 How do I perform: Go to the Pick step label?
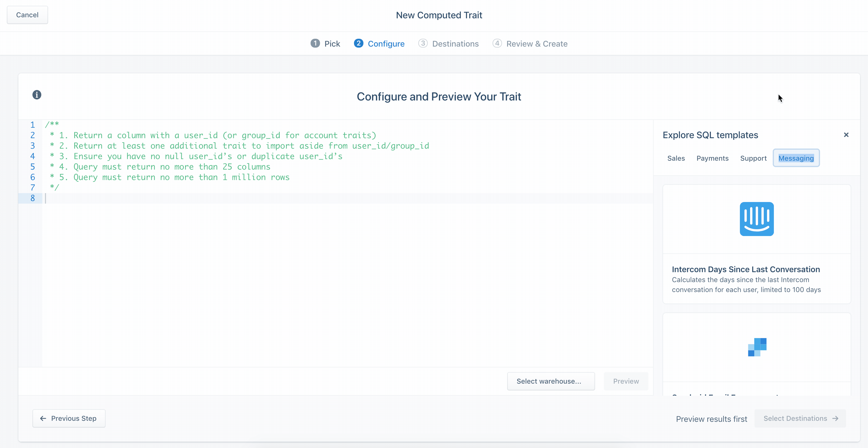click(x=332, y=44)
